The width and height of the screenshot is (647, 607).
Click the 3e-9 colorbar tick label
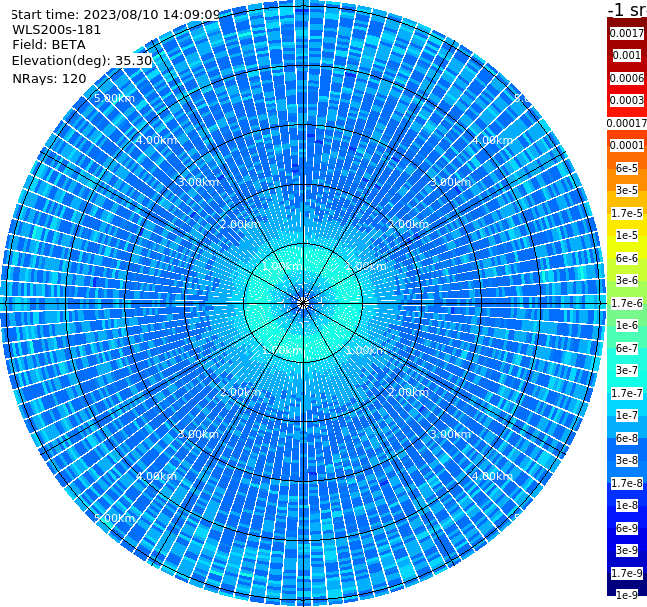click(627, 550)
